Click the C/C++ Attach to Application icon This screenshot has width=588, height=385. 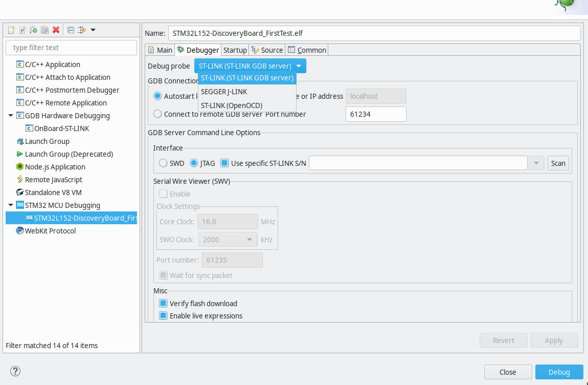(20, 77)
